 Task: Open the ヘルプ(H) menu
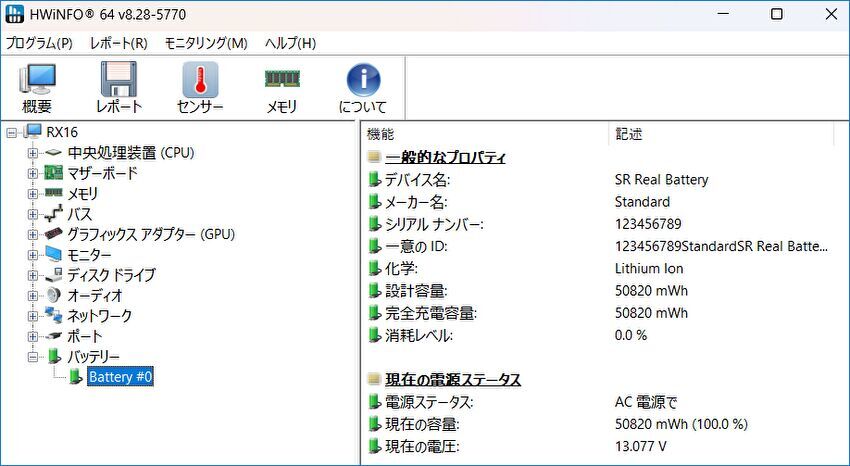291,43
